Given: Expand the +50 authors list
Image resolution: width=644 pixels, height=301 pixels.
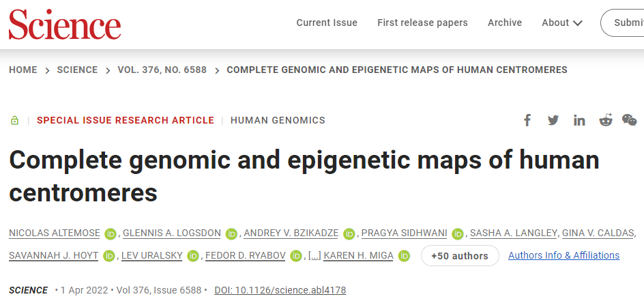Looking at the screenshot, I should coord(460,256).
